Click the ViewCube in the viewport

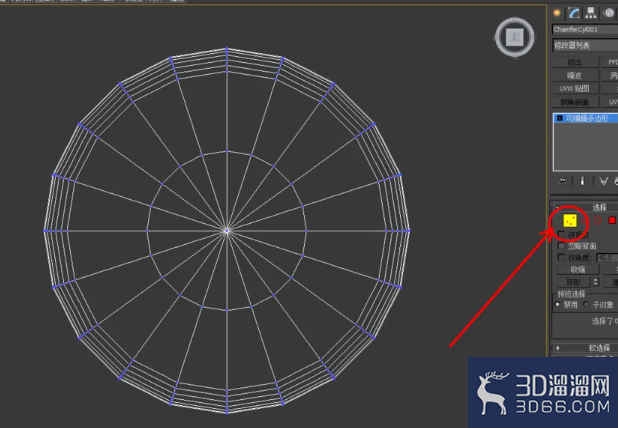click(513, 38)
